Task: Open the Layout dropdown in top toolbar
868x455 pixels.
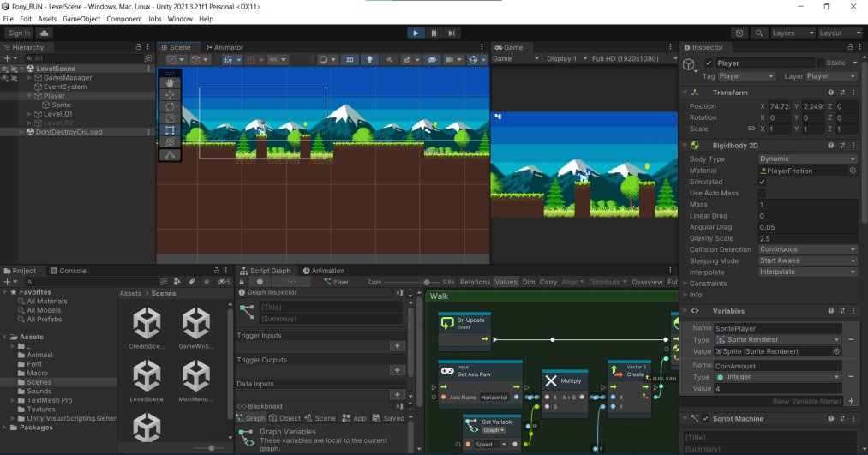Action: [839, 33]
